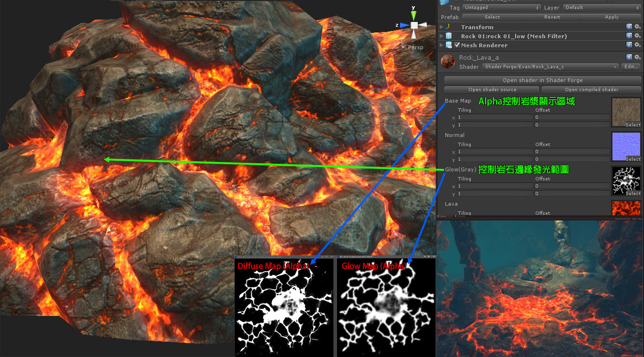This screenshot has height=357, width=644.
Task: Expand the Transform component foldout
Action: [441, 27]
